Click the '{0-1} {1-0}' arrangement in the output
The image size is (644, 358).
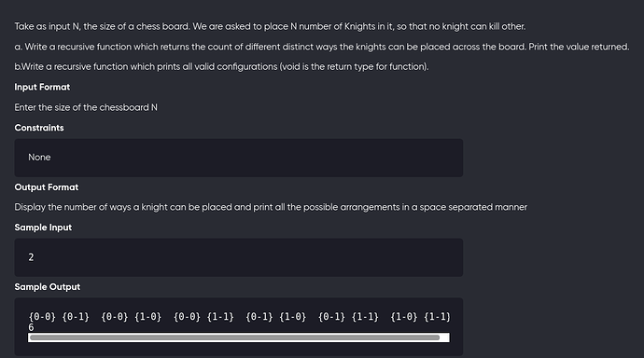275,317
